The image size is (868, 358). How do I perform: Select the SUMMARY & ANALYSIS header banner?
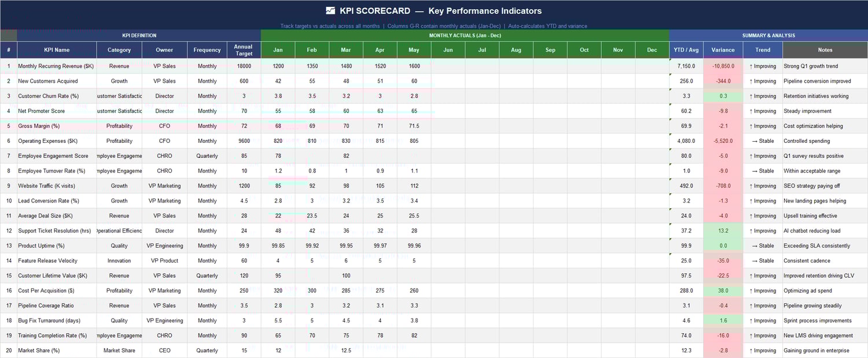tap(768, 35)
